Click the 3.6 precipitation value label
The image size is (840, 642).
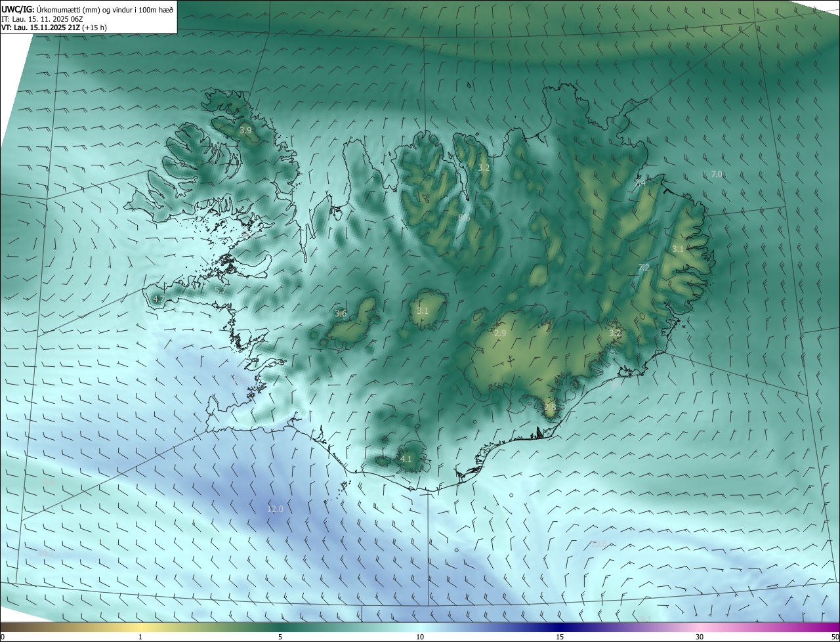(x=341, y=313)
